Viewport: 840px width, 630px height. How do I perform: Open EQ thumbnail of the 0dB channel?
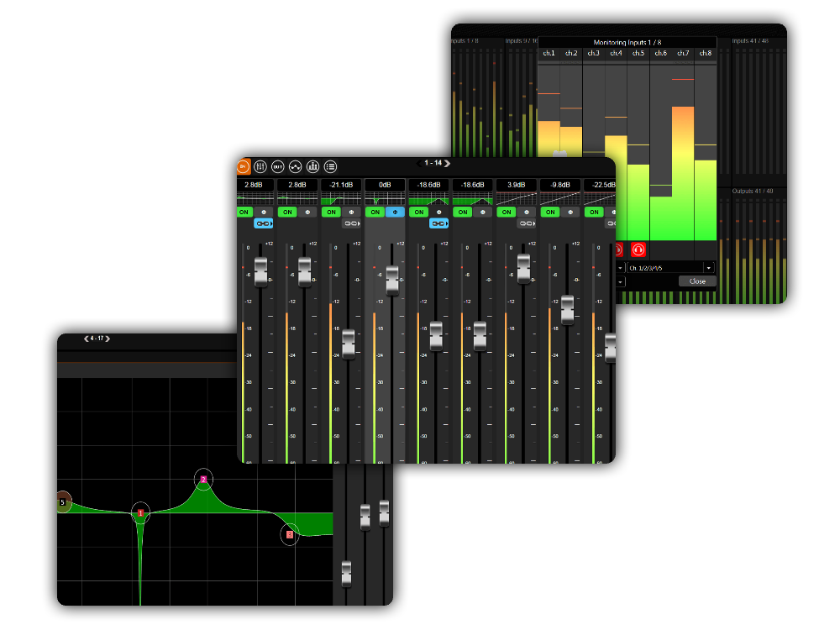point(385,199)
